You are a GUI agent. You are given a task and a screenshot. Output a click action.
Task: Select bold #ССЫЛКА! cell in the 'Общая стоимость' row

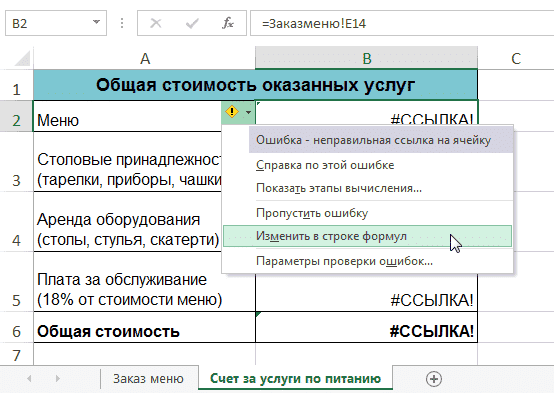366,327
